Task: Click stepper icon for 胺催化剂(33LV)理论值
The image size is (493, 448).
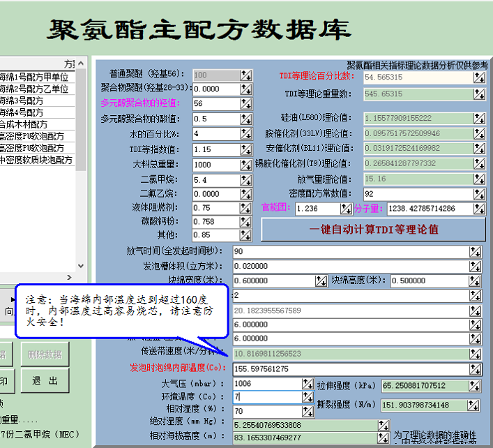Action: tap(480, 134)
